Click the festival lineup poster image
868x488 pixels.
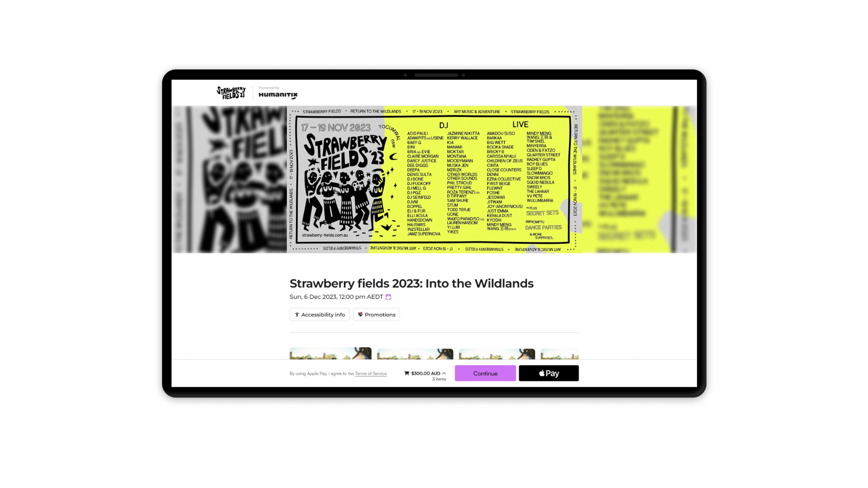click(434, 179)
